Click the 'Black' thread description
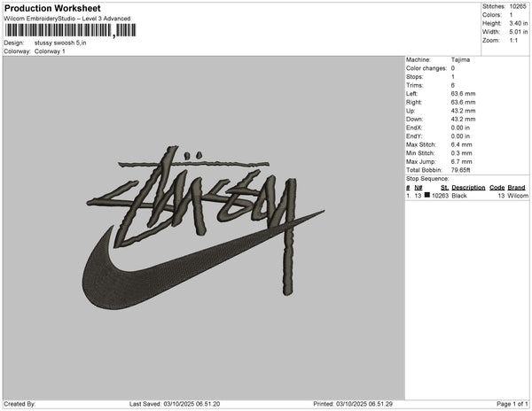Image resolution: width=532 pixels, height=411 pixels. point(459,196)
